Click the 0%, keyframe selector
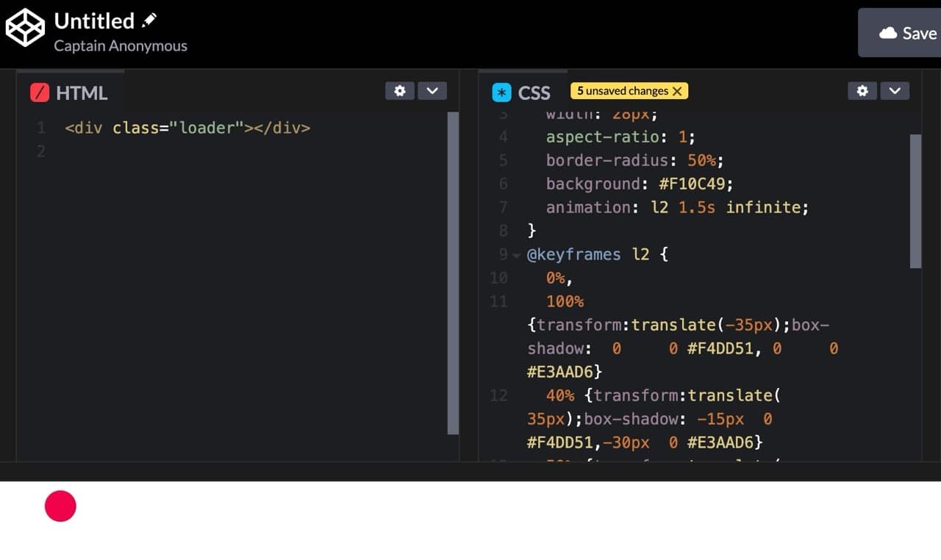The width and height of the screenshot is (941, 560). point(559,278)
